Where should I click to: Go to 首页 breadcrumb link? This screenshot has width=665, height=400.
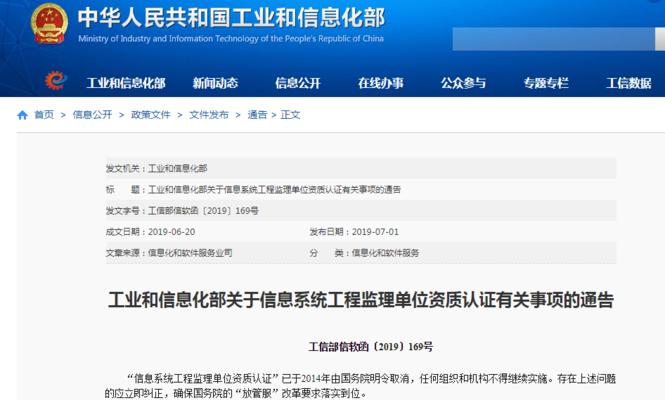click(44, 115)
